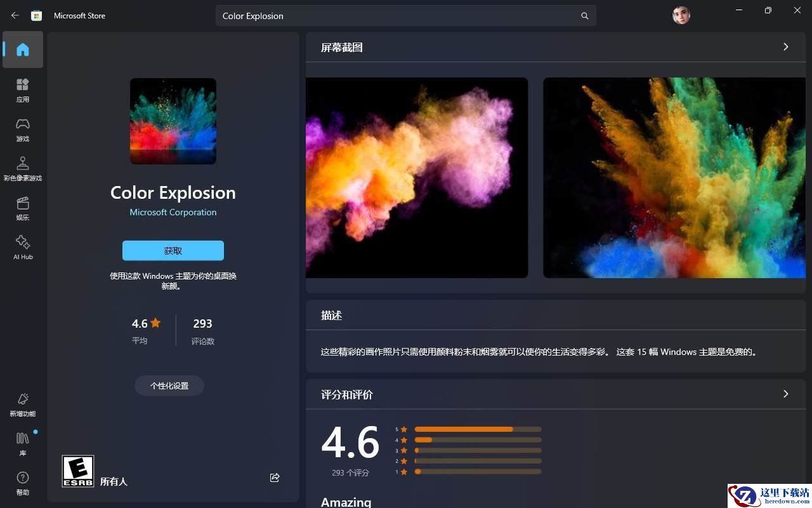Click the Color Explosion app icon
This screenshot has height=508, width=812.
pos(173,121)
